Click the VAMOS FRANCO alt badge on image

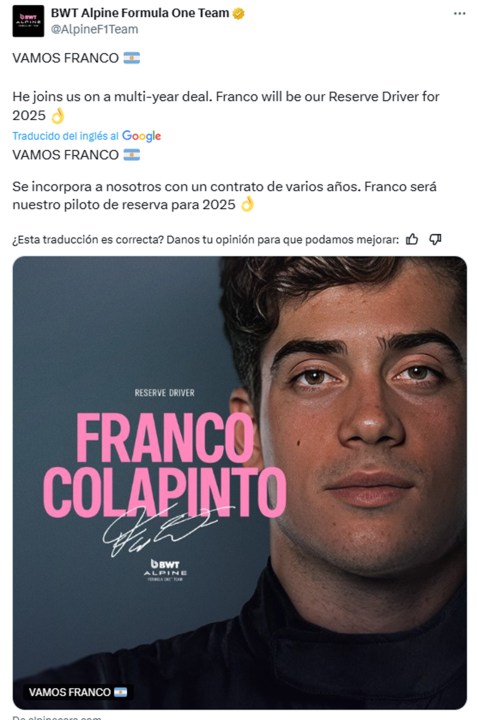[78, 692]
